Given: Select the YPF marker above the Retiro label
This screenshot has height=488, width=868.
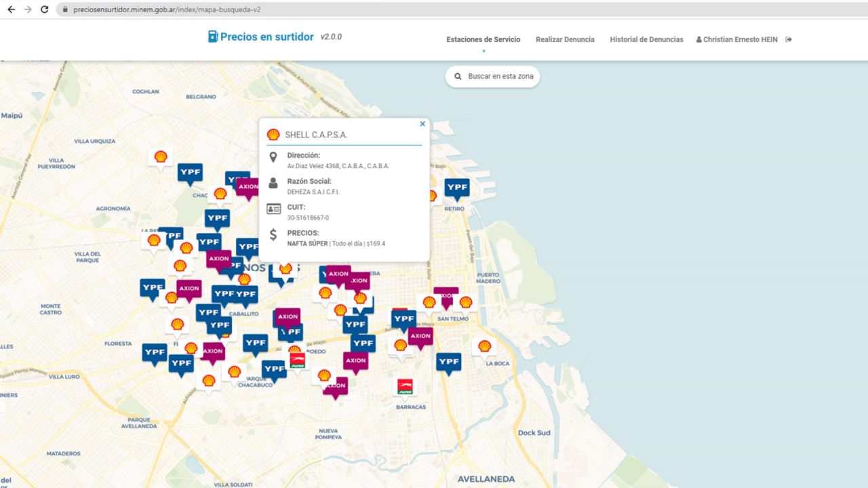Looking at the screenshot, I should tap(457, 188).
